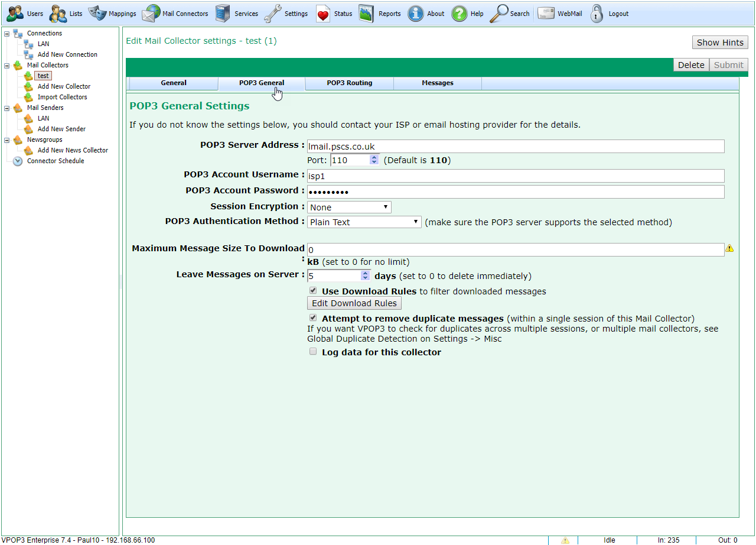This screenshot has width=756, height=545.
Task: Collapse the Mail Collectors tree node
Action: tap(6, 65)
